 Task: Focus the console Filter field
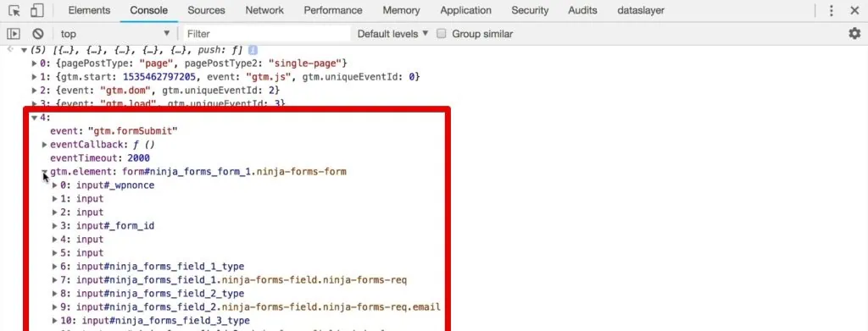pyautogui.click(x=267, y=34)
